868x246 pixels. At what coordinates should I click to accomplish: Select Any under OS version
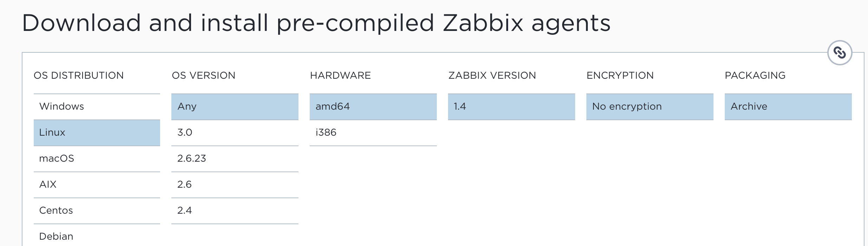235,106
